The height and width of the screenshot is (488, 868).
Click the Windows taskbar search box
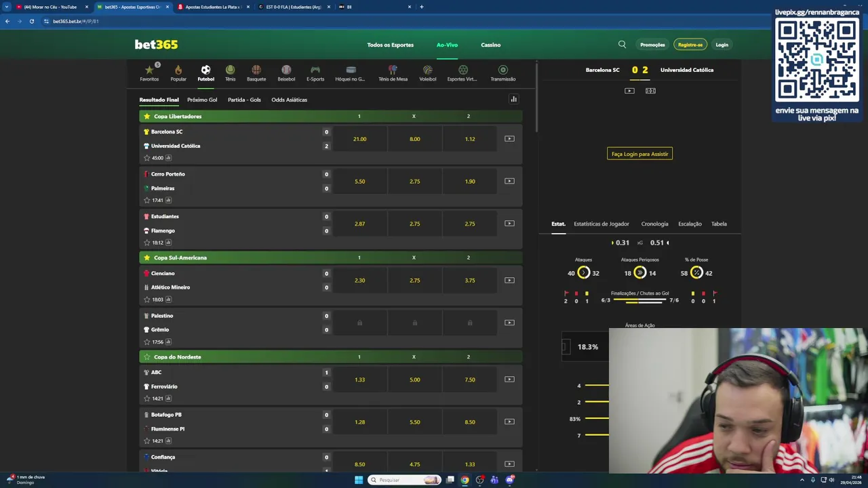pyautogui.click(x=406, y=480)
